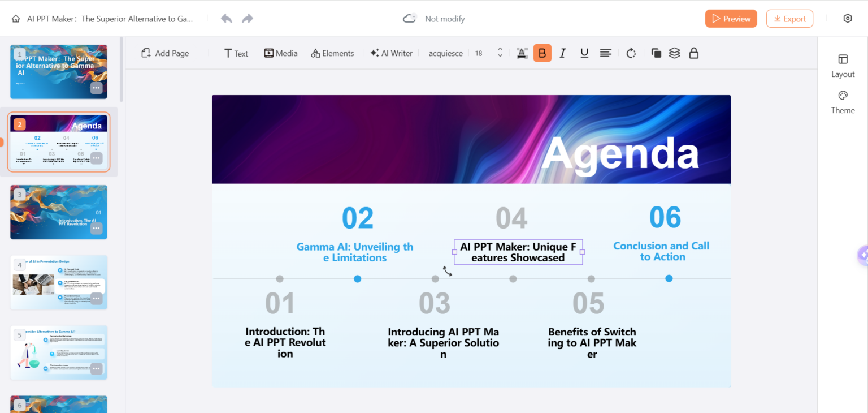Launch the AI Writer tool
Screen dimensions: 868x413
[x=391, y=53]
